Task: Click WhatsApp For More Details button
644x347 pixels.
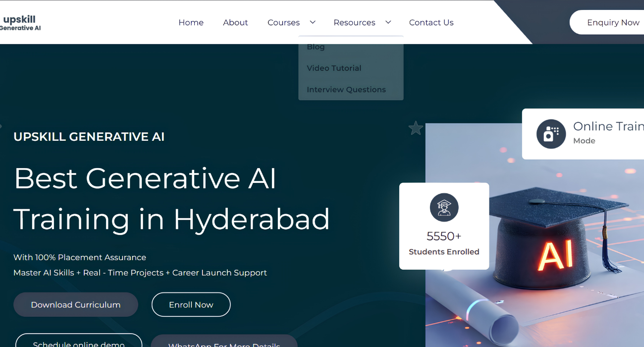Action: tap(224, 341)
